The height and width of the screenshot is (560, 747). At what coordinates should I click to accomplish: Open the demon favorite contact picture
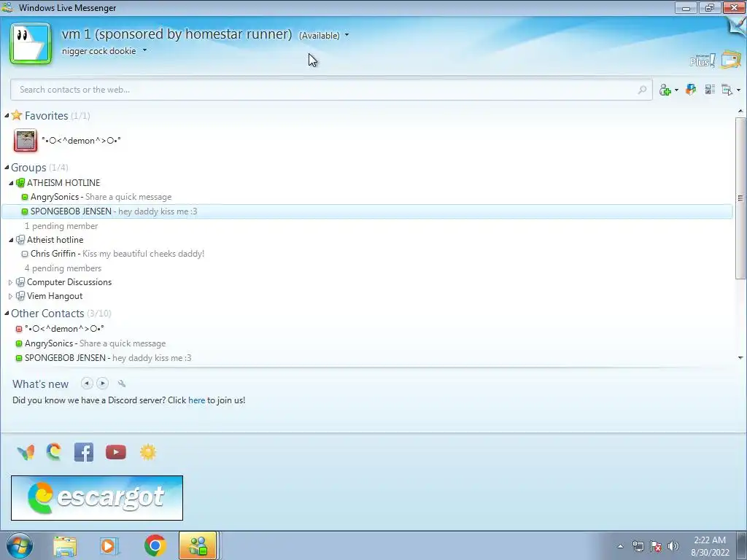point(26,141)
